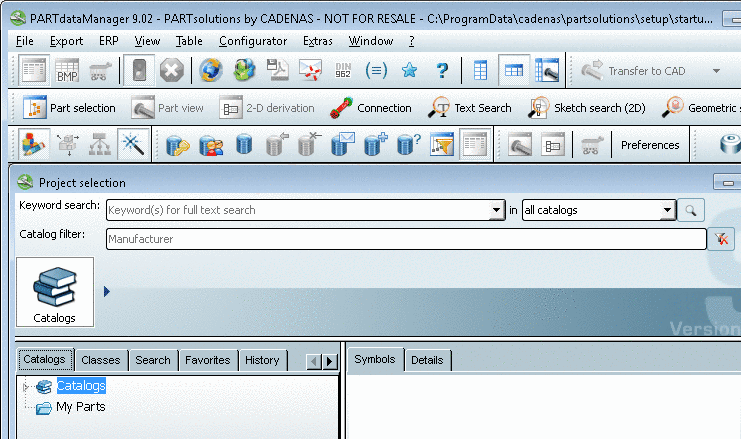Click the colorful paint blocks icon
Viewport: 741px width, 439px height.
(x=34, y=145)
